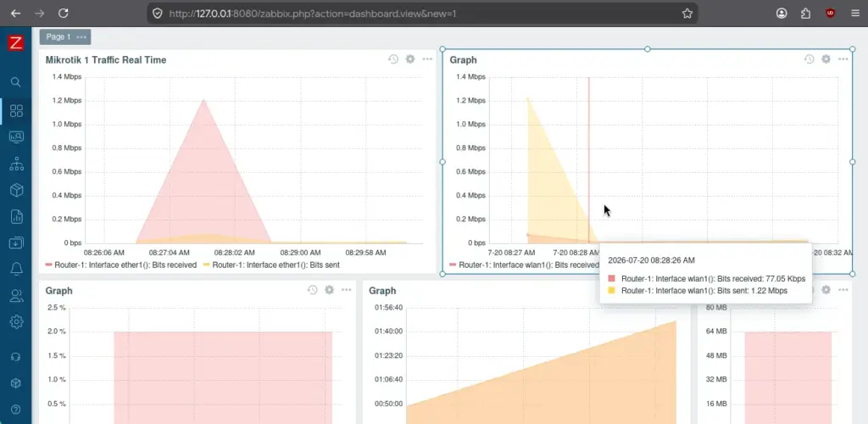This screenshot has width=868, height=424.
Task: Open actions menu of the MB graph widget
Action: (x=843, y=289)
